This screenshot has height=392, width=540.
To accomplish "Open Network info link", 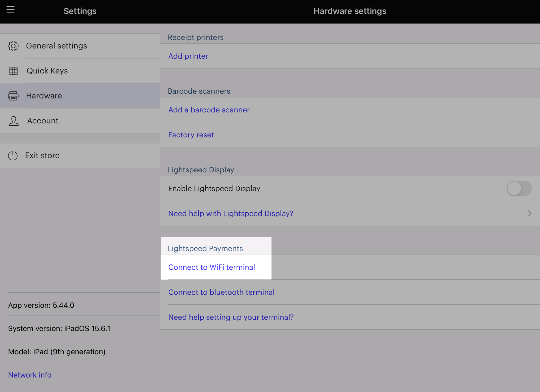I will 30,375.
